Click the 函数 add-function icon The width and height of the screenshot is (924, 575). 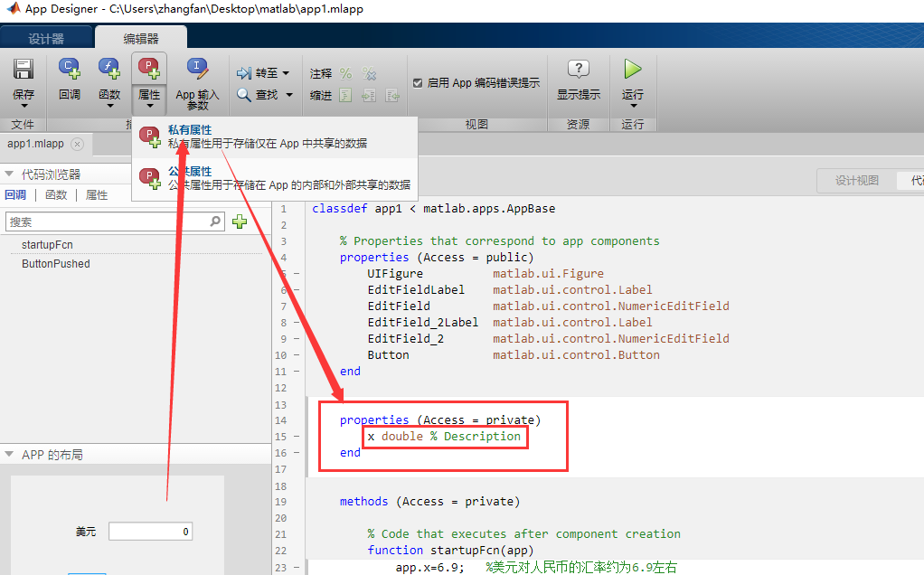(x=109, y=69)
